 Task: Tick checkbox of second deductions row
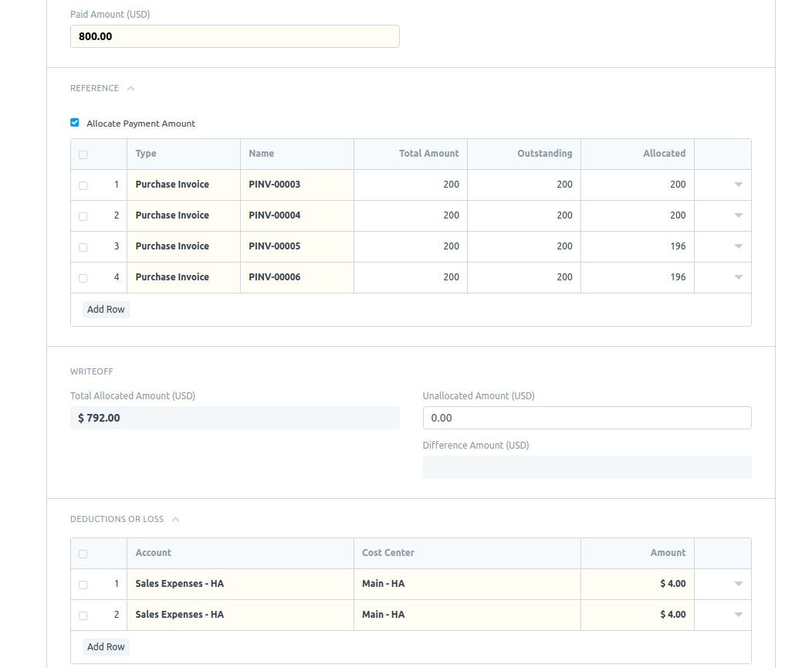(83, 615)
